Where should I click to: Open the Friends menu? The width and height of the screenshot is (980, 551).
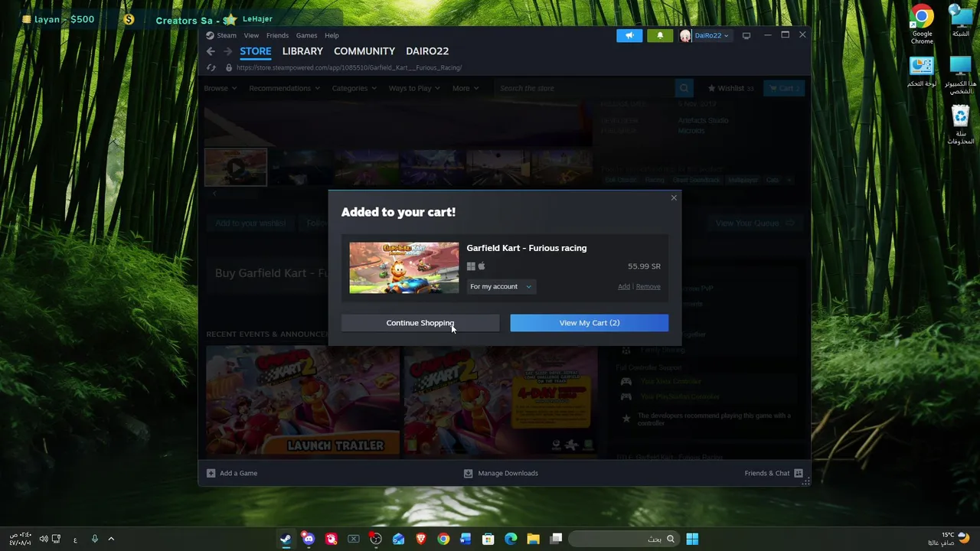coord(277,35)
